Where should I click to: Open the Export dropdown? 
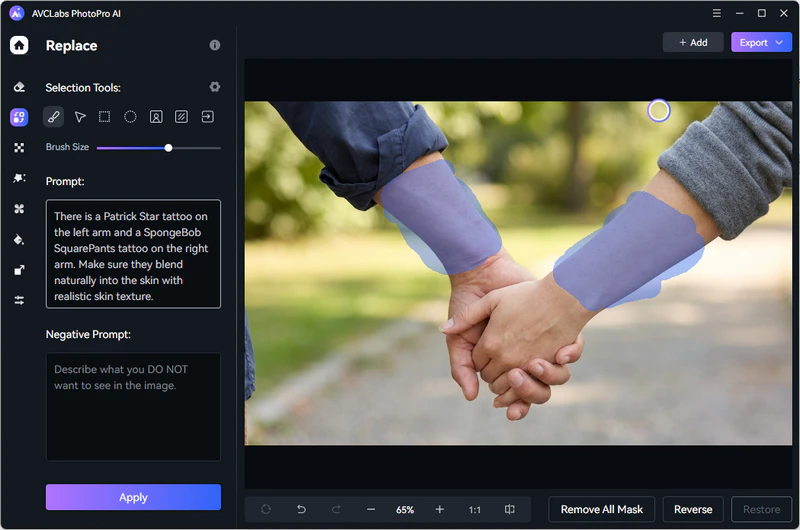click(x=761, y=42)
